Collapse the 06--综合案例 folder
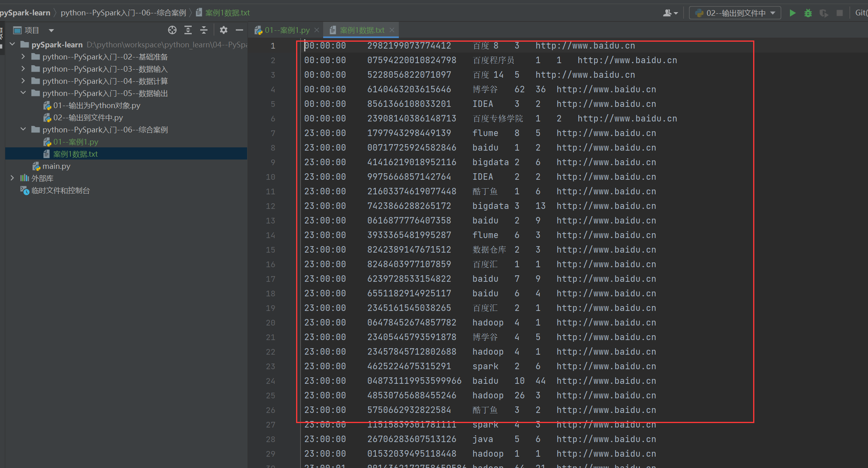Viewport: 868px width, 468px height. pos(23,130)
